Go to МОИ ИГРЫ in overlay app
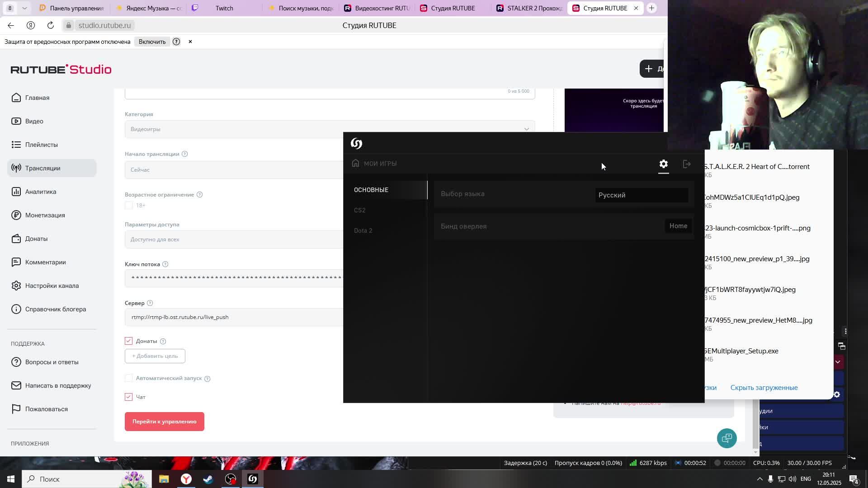Viewport: 868px width, 488px height. (374, 164)
